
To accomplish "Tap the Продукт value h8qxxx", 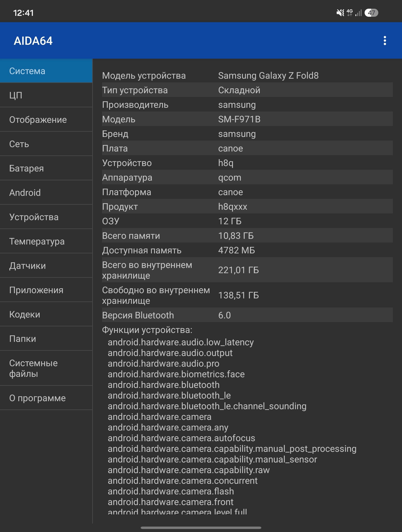I will pos(233,207).
